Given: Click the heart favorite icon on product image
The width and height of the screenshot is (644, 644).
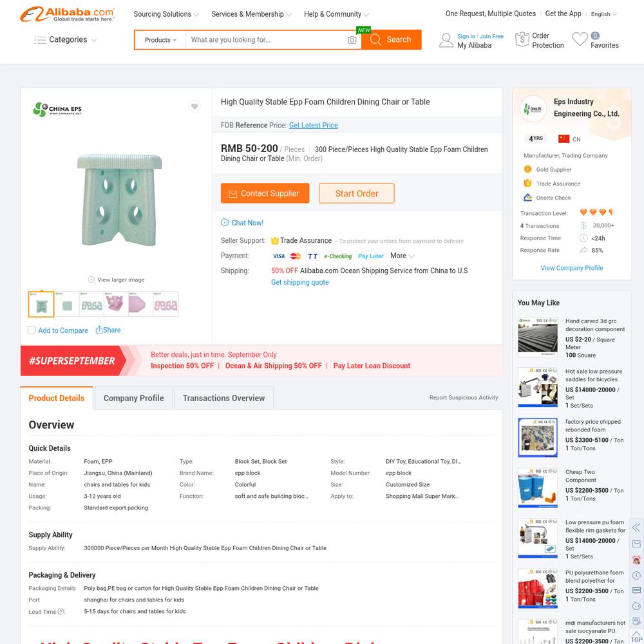Looking at the screenshot, I should [194, 106].
